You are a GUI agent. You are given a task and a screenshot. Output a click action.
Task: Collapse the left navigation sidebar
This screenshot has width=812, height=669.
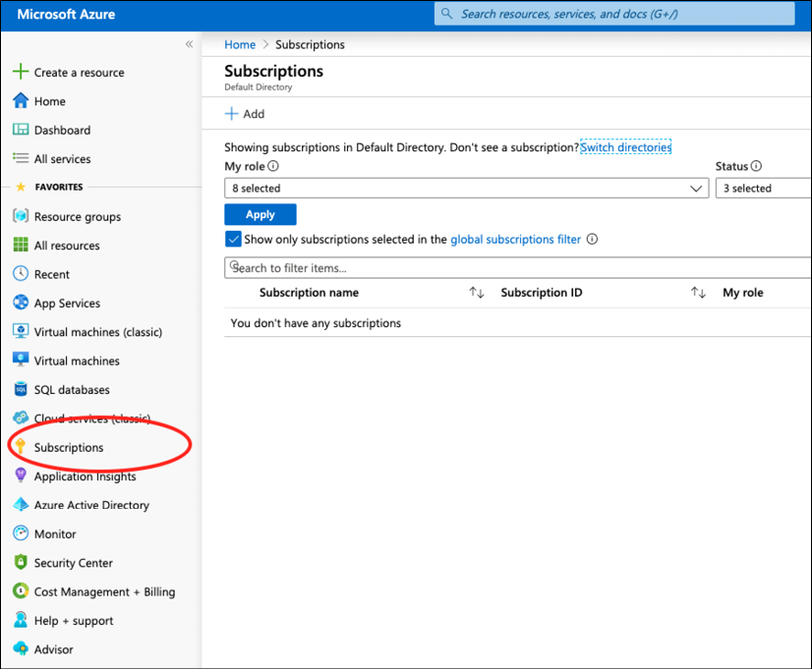(189, 42)
